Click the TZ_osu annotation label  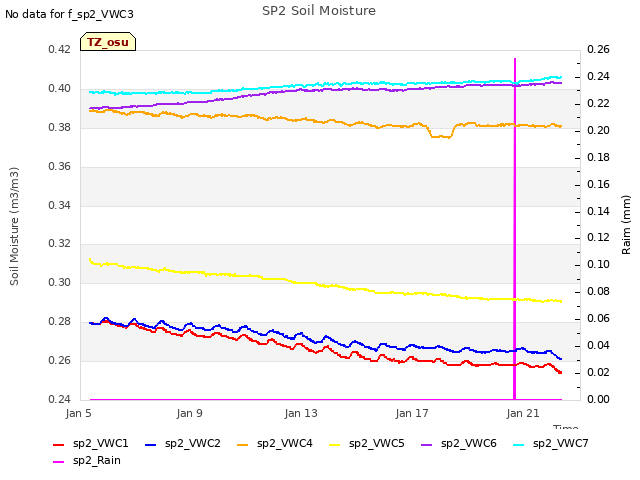[x=108, y=42]
